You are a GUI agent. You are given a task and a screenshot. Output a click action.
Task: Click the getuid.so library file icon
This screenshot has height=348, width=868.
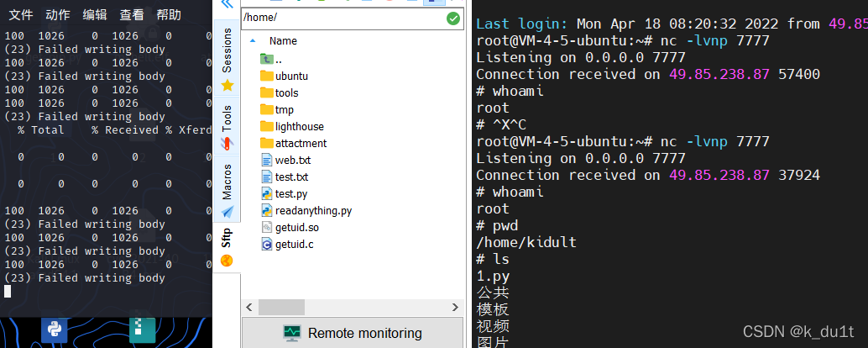[x=267, y=227]
